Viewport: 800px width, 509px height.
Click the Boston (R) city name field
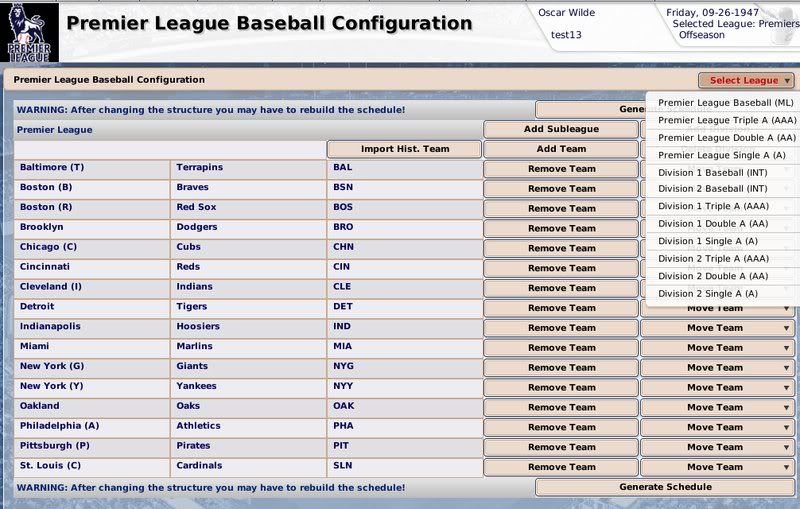click(90, 207)
